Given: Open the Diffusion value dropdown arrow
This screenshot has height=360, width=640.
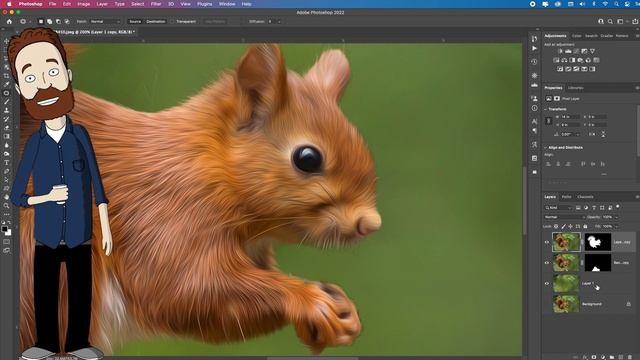Looking at the screenshot, I should (x=279, y=21).
